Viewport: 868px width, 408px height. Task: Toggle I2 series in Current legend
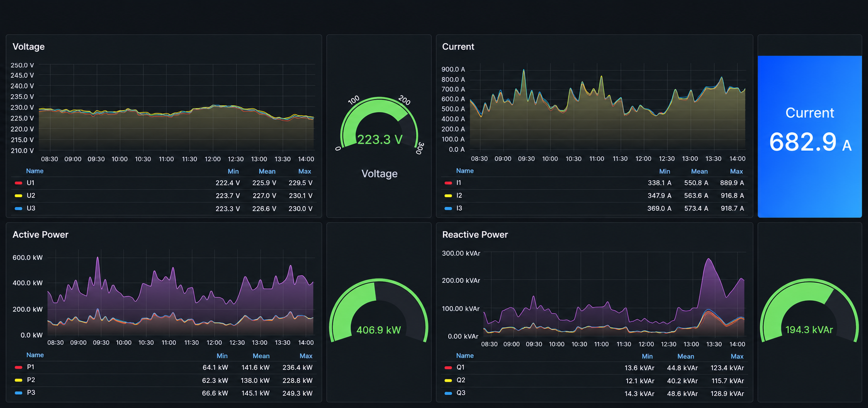pyautogui.click(x=459, y=195)
